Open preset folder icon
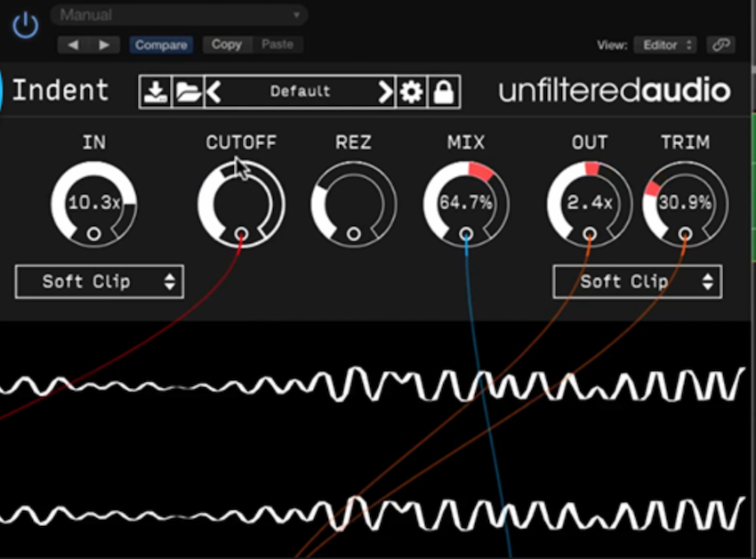 [x=188, y=92]
